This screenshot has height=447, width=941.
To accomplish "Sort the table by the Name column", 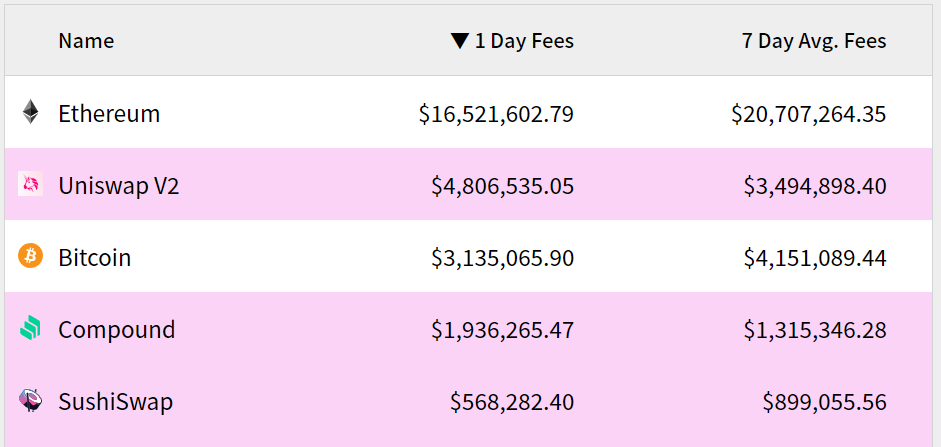I will [86, 41].
